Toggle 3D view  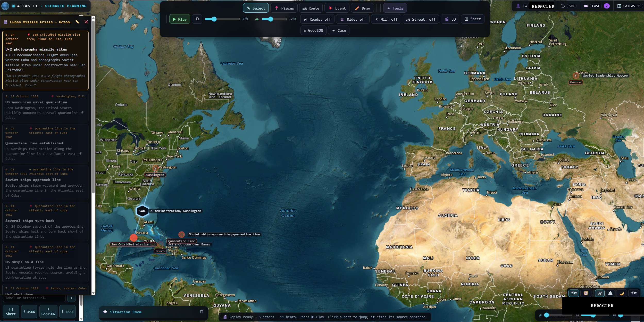click(450, 19)
